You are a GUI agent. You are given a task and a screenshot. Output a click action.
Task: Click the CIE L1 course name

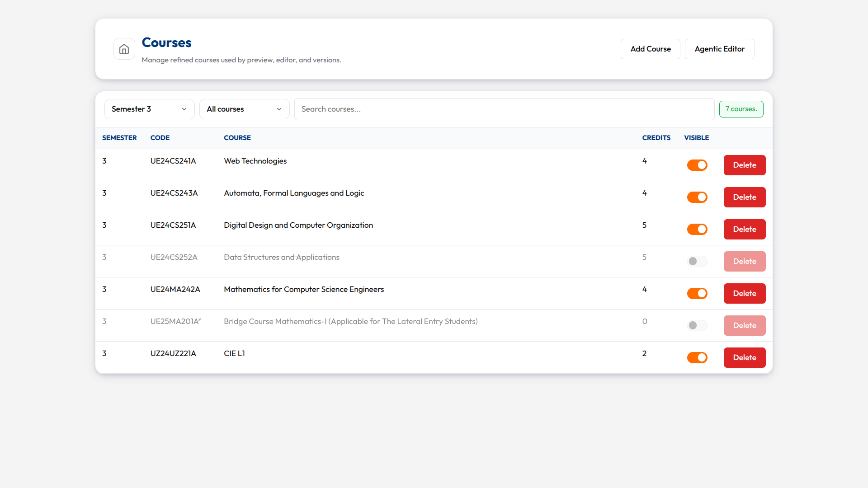(x=234, y=353)
